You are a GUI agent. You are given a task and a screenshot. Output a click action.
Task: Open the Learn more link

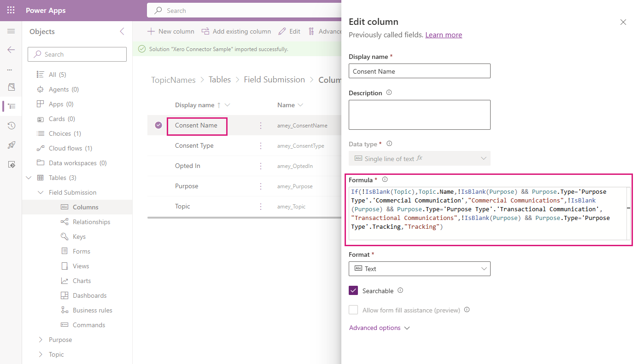[444, 35]
